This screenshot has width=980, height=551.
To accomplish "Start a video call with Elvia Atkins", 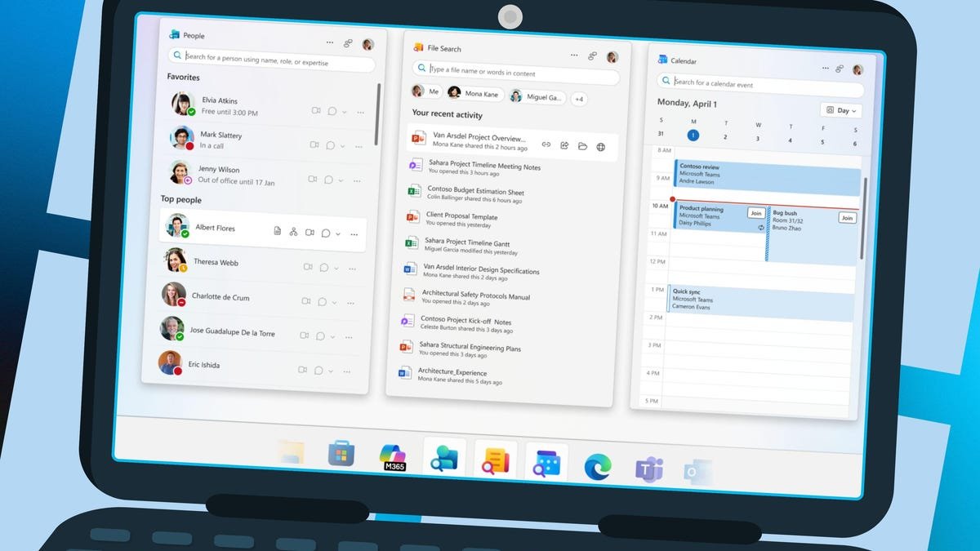I will [x=316, y=112].
